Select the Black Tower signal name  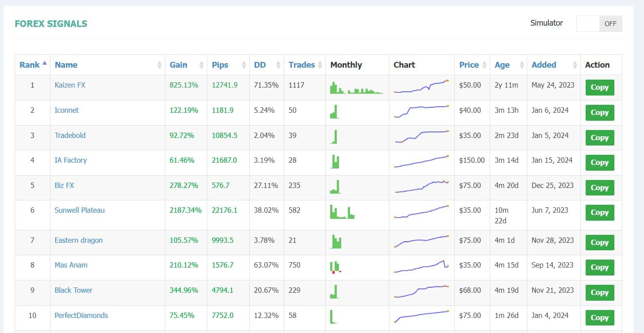(73, 290)
